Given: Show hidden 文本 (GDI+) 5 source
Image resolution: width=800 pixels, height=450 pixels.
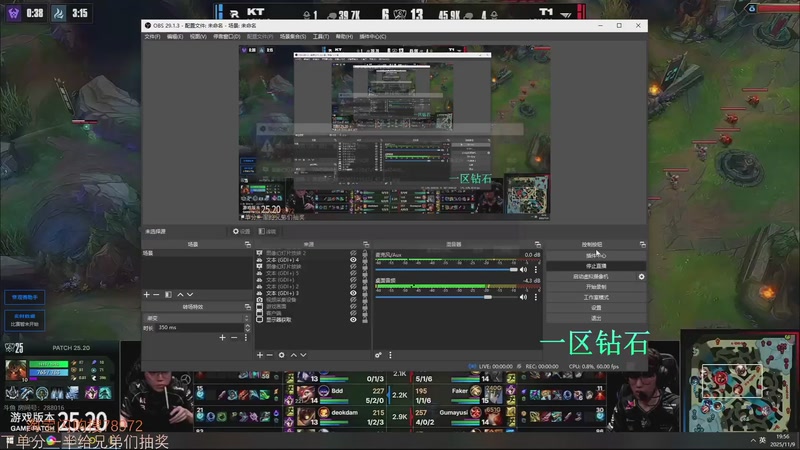Looking at the screenshot, I should 353,273.
